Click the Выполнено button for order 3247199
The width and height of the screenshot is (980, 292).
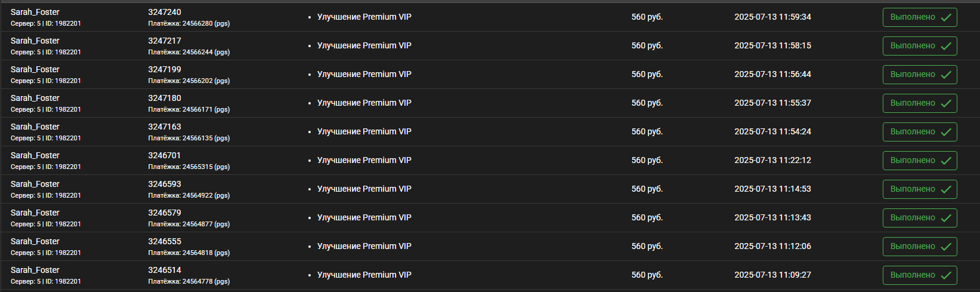920,75
